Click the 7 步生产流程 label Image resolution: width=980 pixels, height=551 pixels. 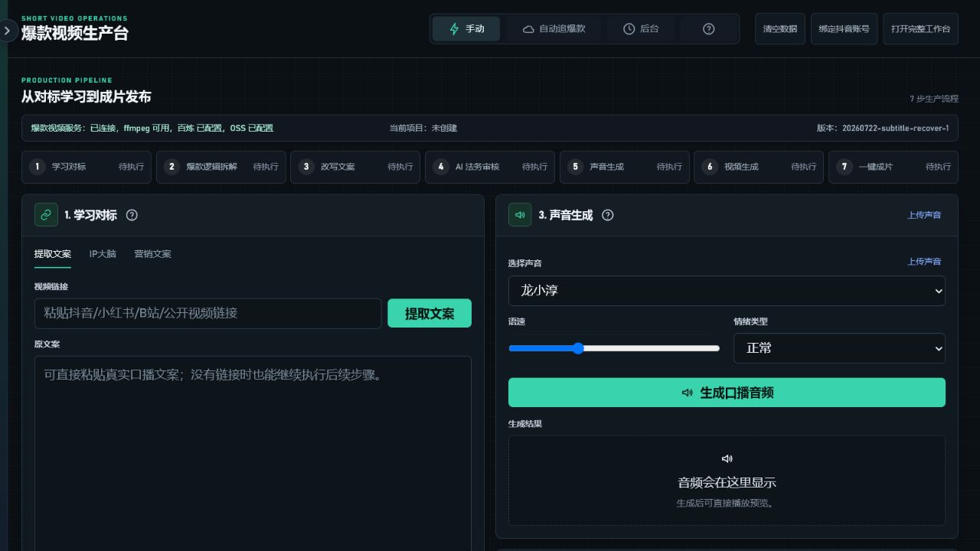pos(934,99)
